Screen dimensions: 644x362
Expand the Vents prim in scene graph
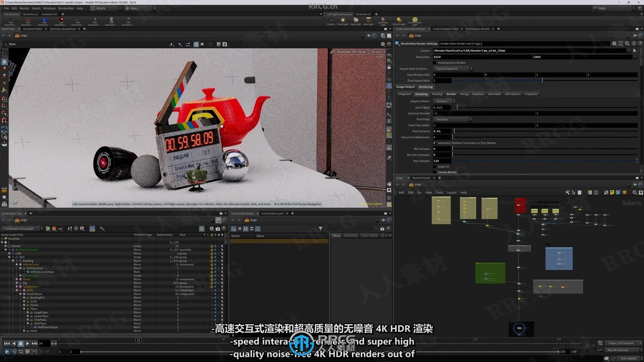coord(24,331)
